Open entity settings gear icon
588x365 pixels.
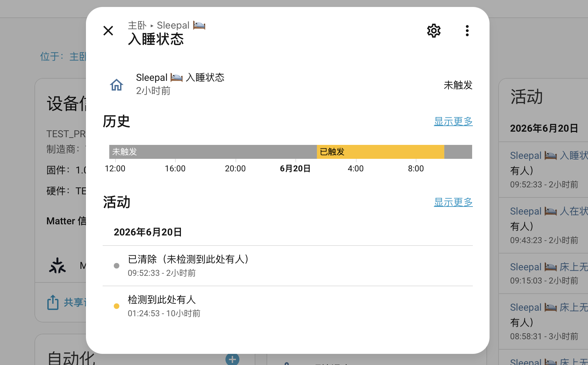pyautogui.click(x=434, y=31)
